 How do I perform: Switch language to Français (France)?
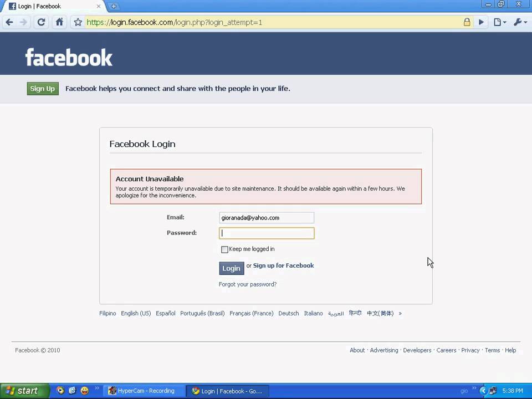coord(252,314)
